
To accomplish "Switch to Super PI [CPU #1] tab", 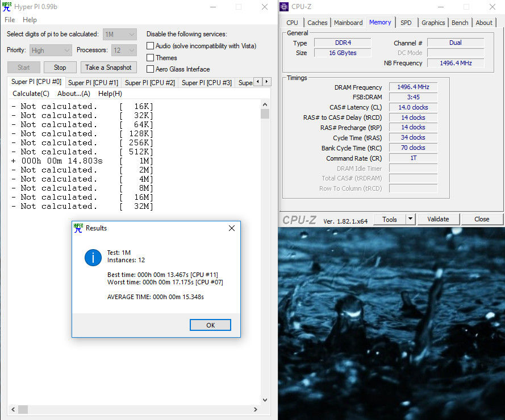I will click(x=93, y=83).
